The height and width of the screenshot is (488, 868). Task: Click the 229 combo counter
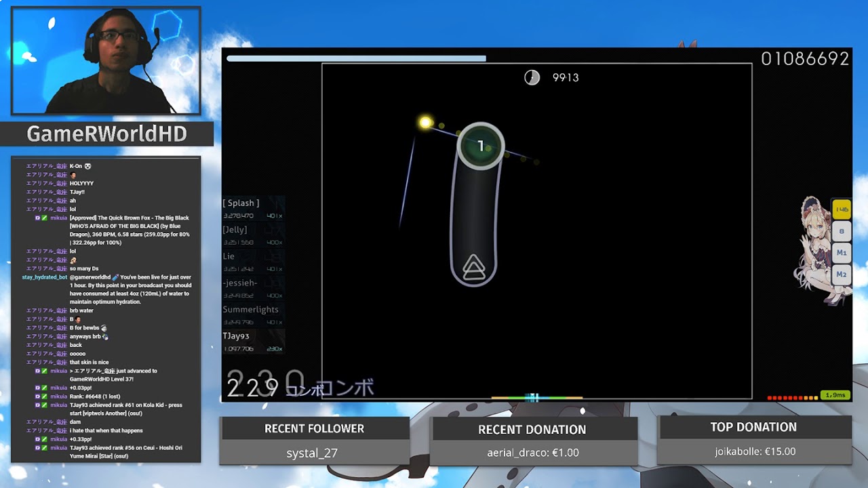252,388
